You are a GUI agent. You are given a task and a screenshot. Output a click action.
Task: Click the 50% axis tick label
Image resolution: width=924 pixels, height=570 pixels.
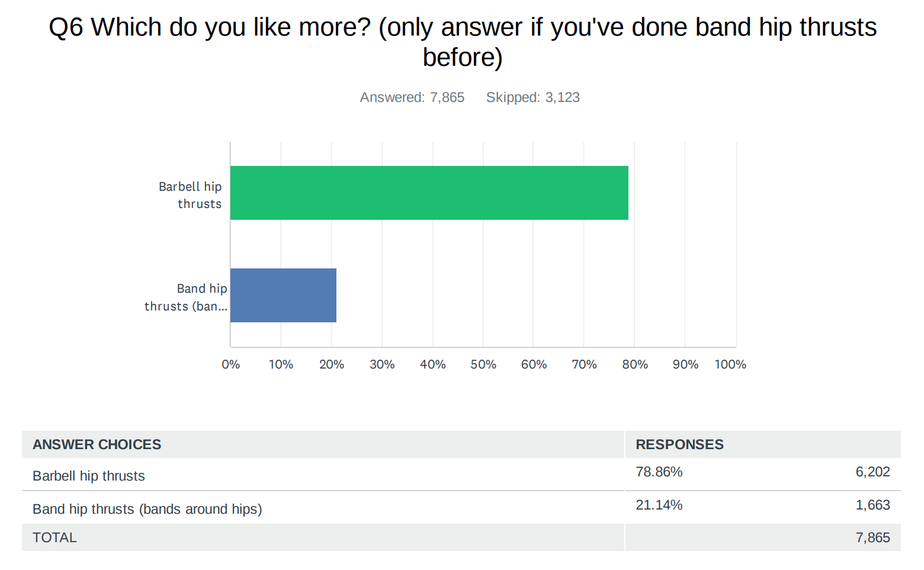(483, 364)
